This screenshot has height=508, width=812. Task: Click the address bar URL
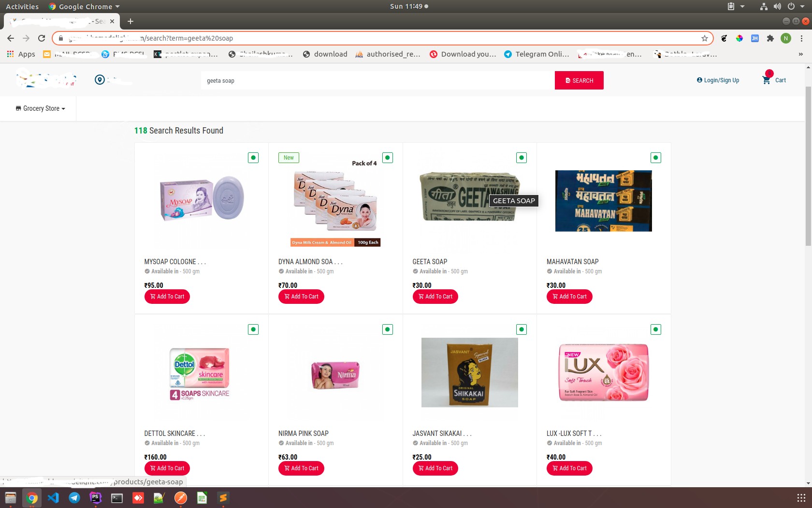click(377, 38)
